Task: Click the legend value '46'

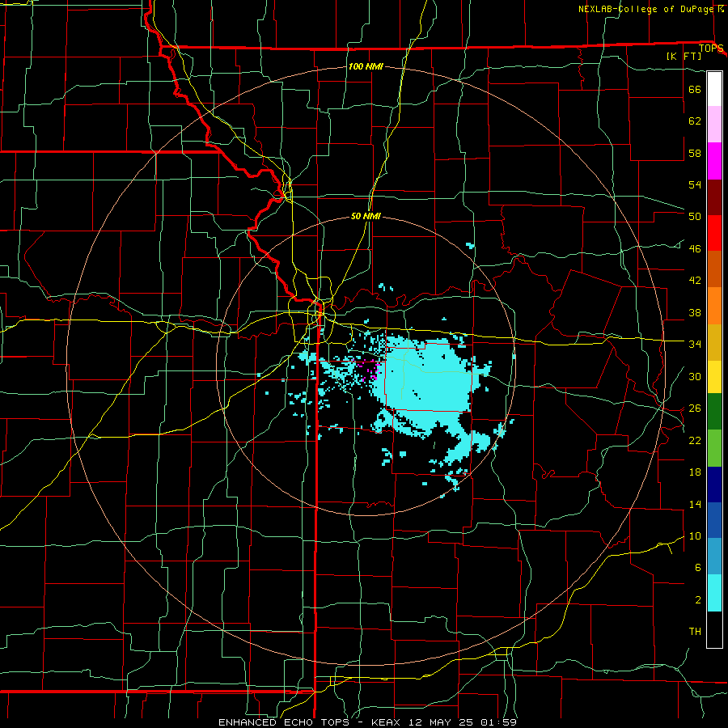Action: pyautogui.click(x=695, y=248)
